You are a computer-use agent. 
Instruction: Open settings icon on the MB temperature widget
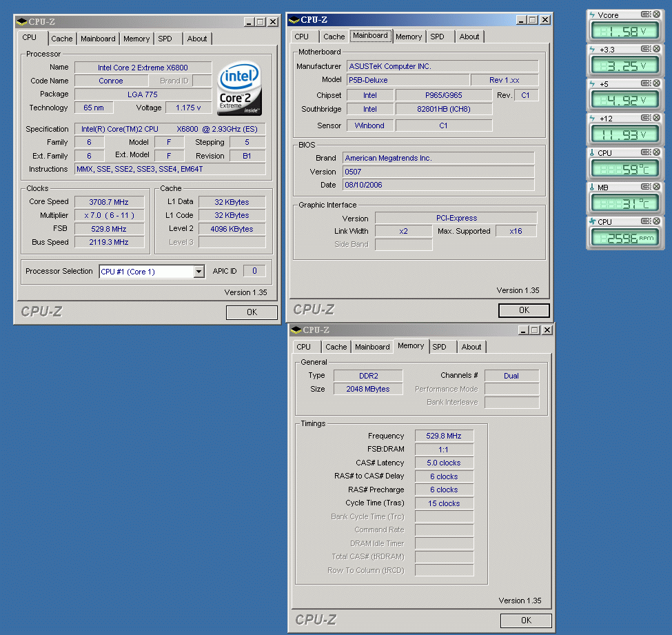click(x=646, y=187)
